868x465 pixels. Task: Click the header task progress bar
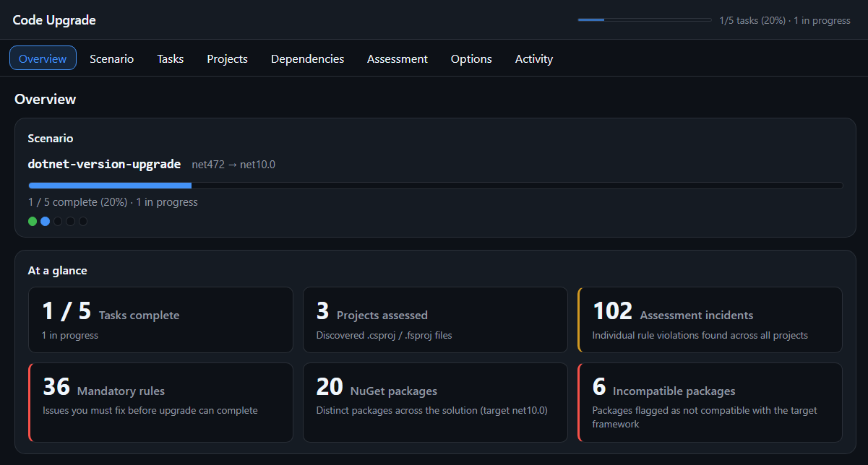tap(645, 20)
